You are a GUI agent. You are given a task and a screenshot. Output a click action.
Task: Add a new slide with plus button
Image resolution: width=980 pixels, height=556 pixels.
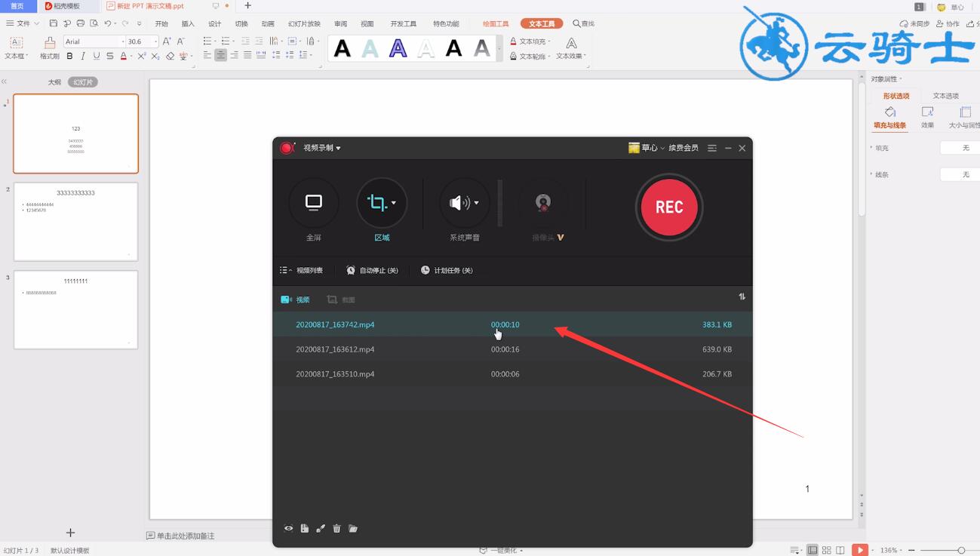pos(70,533)
